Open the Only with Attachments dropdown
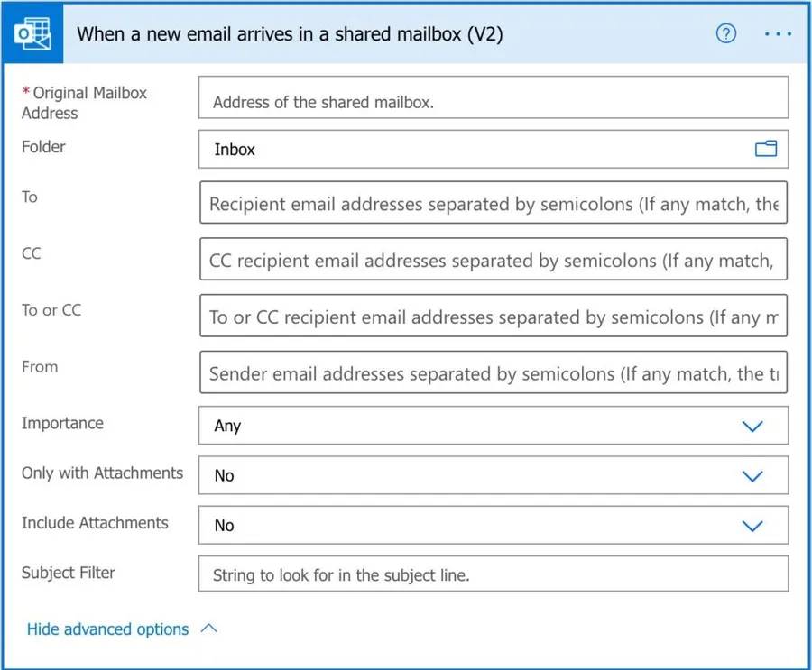The height and width of the screenshot is (670, 812). [752, 475]
